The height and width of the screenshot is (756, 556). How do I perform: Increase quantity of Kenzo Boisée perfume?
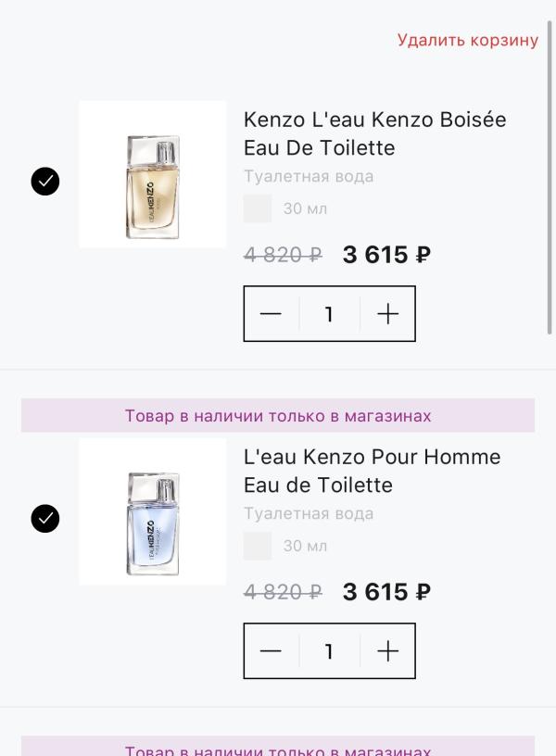(x=387, y=314)
